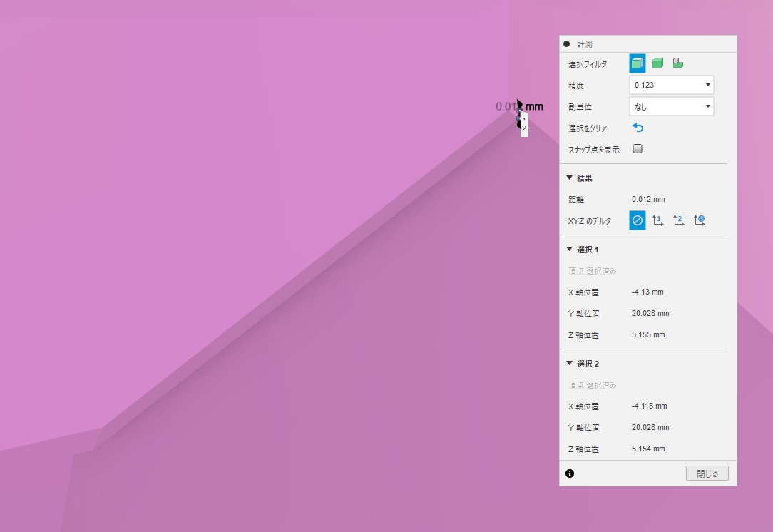Collapse the 計測 dialog with minus icon

pyautogui.click(x=567, y=44)
